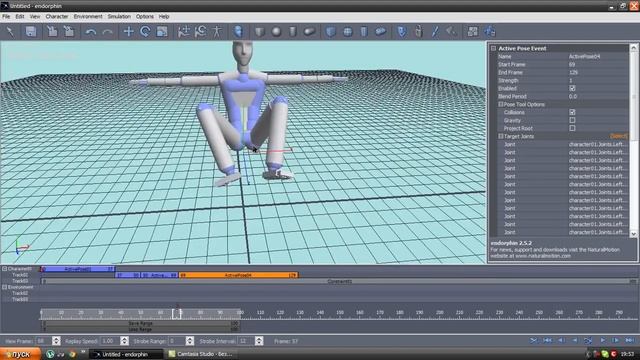This screenshot has width=640, height=360.
Task: Uncheck the Collisions option
Action: [572, 112]
